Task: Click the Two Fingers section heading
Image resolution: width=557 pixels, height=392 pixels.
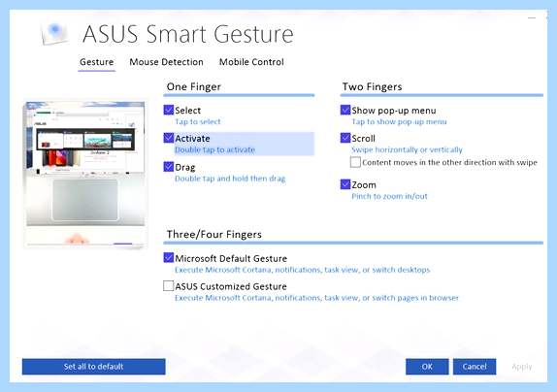Action: [372, 87]
